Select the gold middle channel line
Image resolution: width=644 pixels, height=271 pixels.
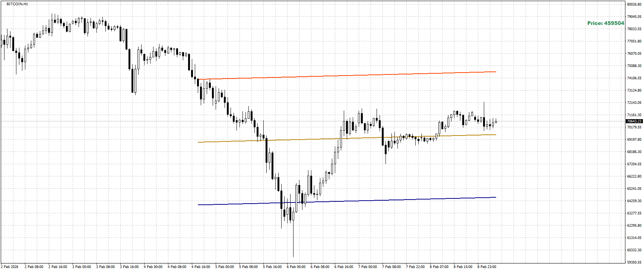[x=347, y=138]
